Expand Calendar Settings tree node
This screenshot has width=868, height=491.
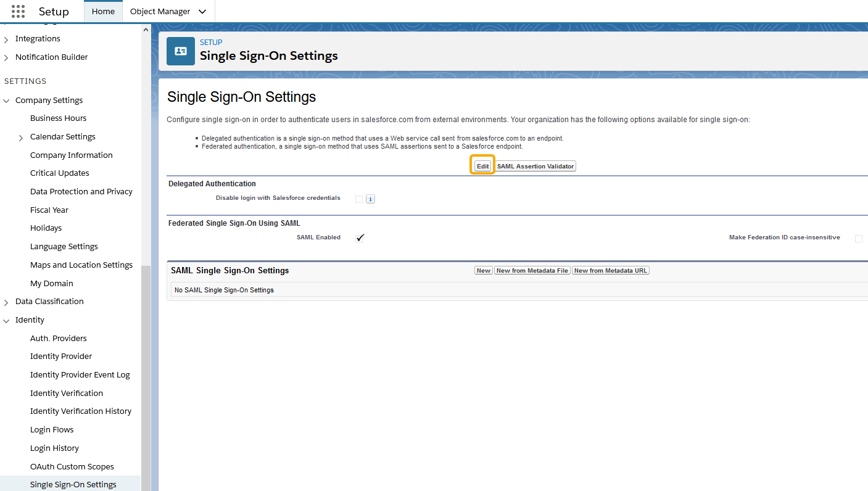click(x=21, y=138)
